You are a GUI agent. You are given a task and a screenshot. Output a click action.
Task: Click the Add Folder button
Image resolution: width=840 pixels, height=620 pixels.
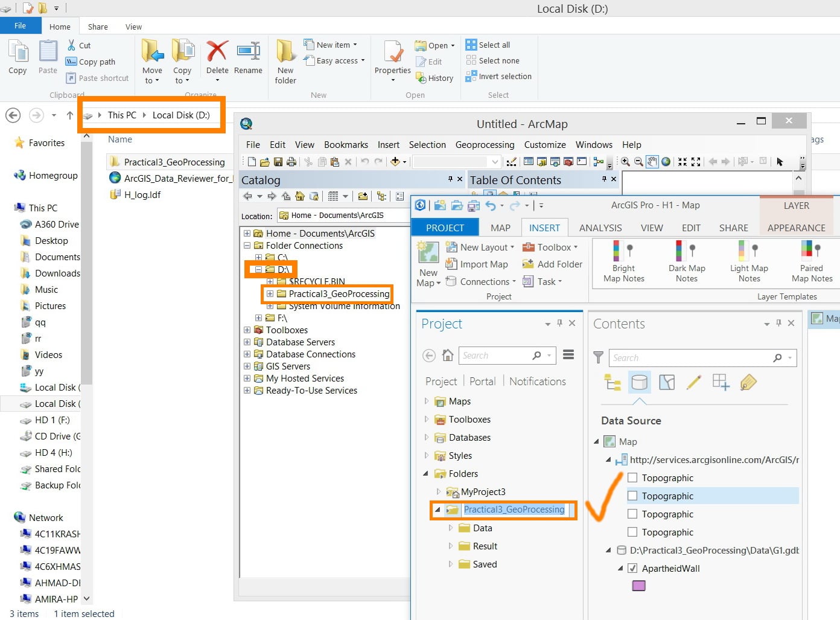click(553, 264)
